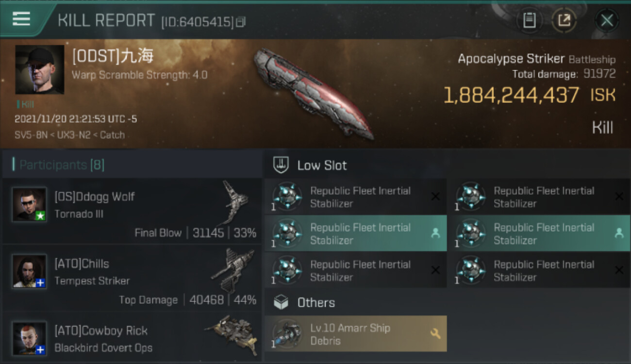Copy the kill report ID
The height and width of the screenshot is (364, 631).
pos(241,22)
